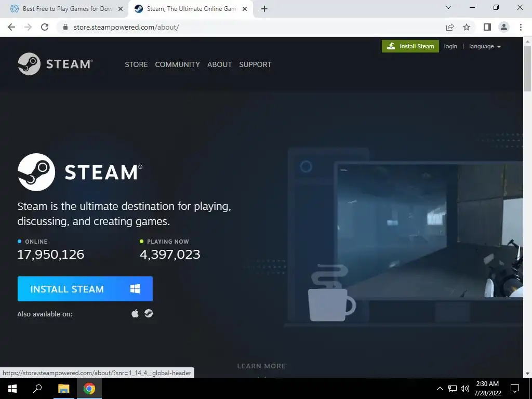Open the tab search chevron
532x399 pixels.
point(448,7)
